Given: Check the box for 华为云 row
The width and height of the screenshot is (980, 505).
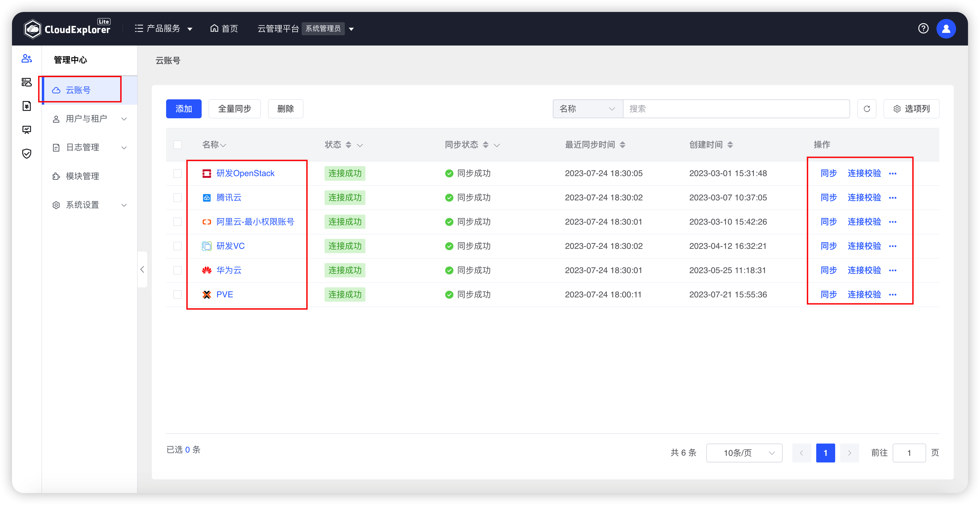Looking at the screenshot, I should click(x=178, y=270).
